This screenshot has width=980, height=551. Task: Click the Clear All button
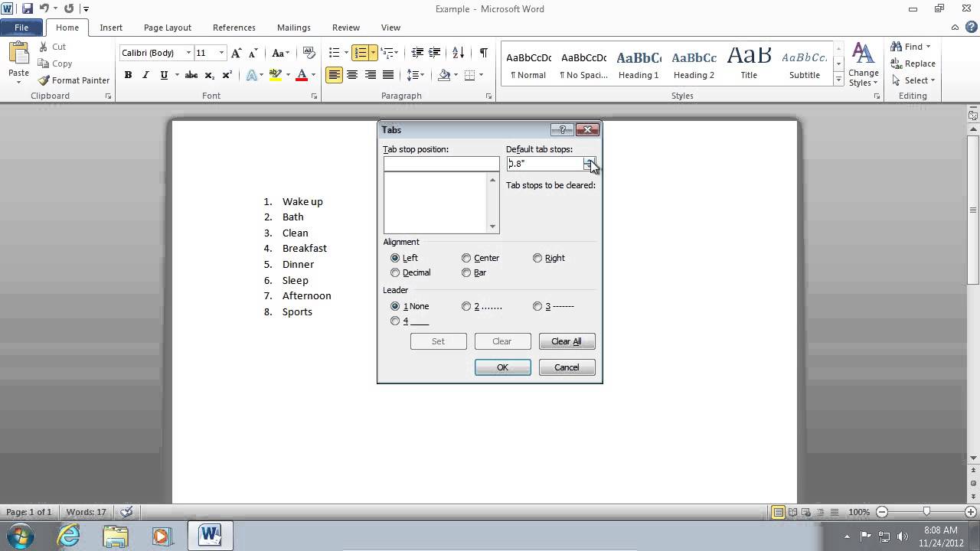[567, 341]
